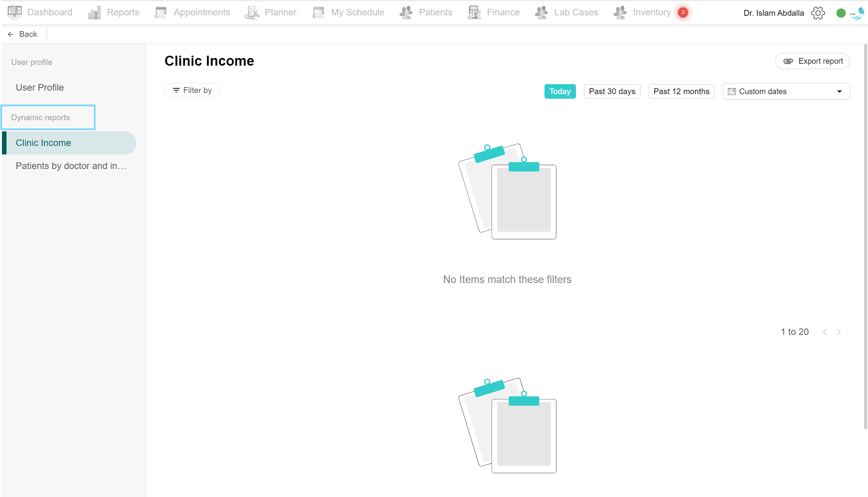Click the 1 to 20 pagination text
Screen dimensions: 868x497
pyautogui.click(x=795, y=332)
